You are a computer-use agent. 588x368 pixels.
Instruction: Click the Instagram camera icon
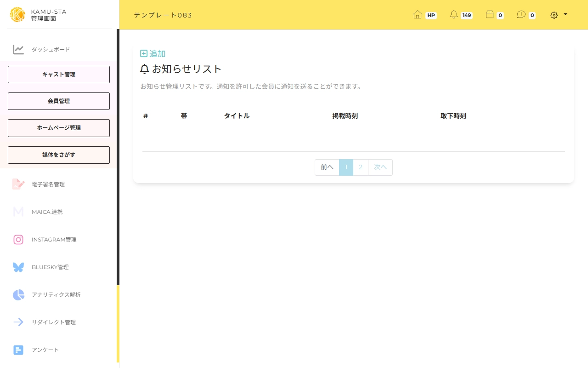click(x=18, y=240)
